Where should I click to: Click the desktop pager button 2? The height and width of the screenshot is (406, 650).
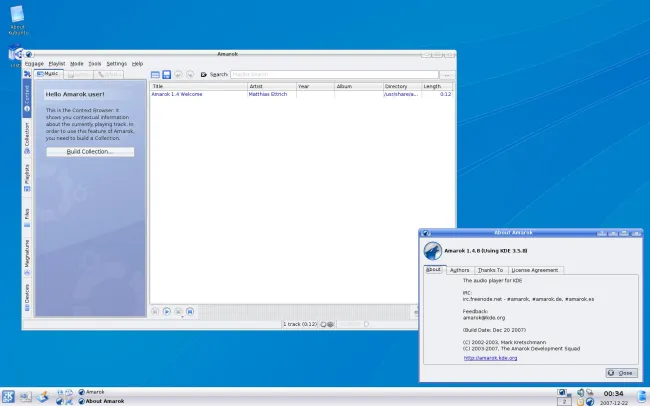point(564,401)
